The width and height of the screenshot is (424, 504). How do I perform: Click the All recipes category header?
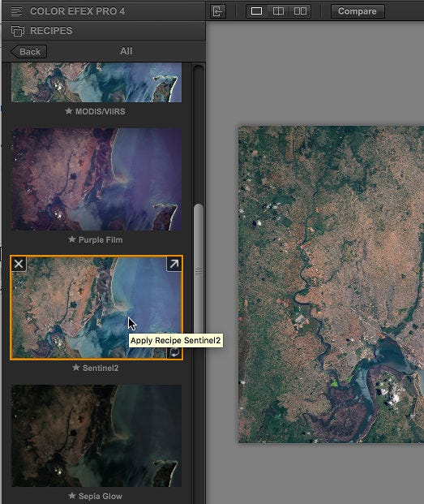[x=126, y=51]
